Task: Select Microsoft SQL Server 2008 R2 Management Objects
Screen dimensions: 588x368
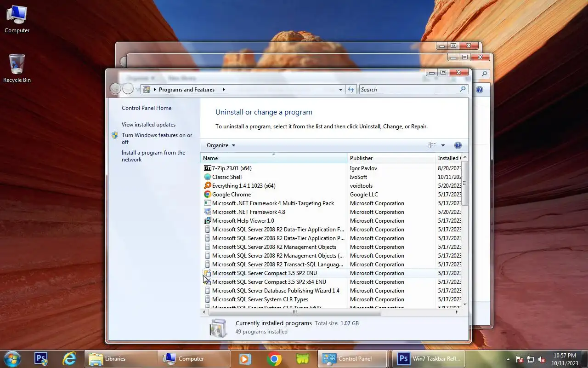Action: pyautogui.click(x=331, y=247)
